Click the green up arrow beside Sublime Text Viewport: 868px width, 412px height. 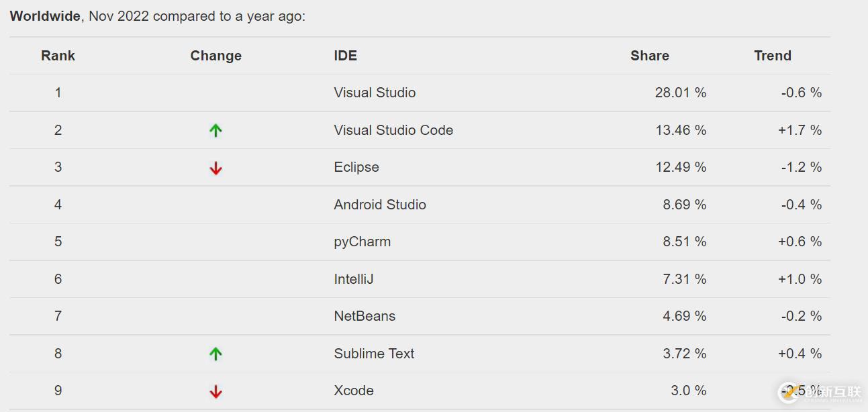point(215,354)
